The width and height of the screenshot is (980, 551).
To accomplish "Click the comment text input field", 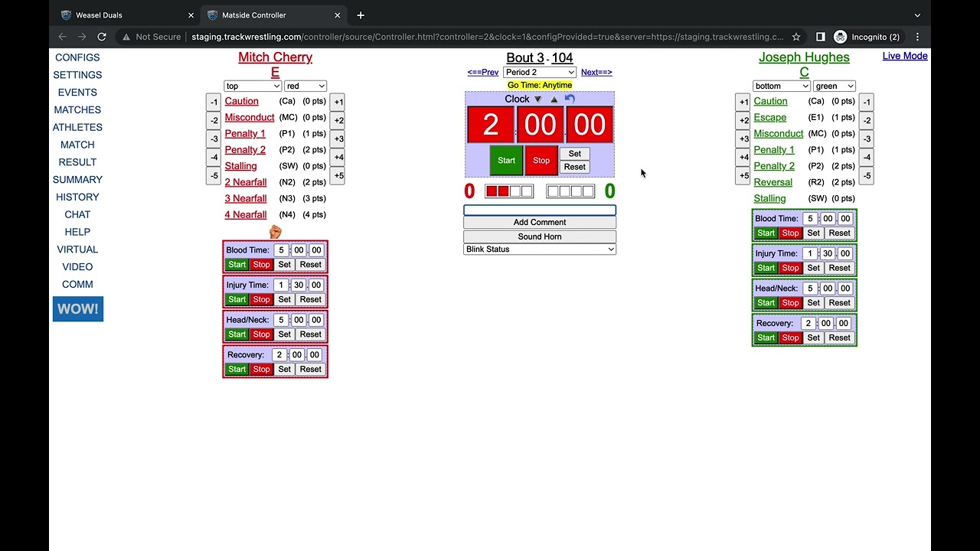I will click(x=540, y=210).
